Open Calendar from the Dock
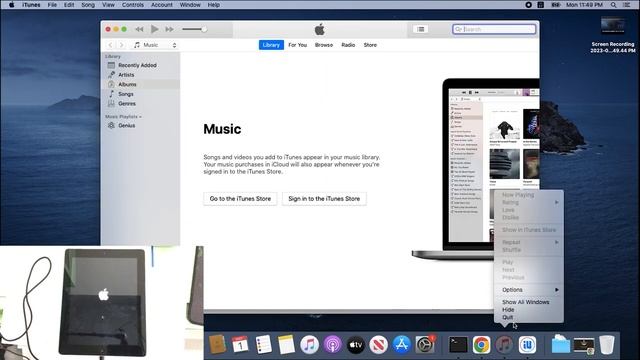The width and height of the screenshot is (640, 360). 240,344
